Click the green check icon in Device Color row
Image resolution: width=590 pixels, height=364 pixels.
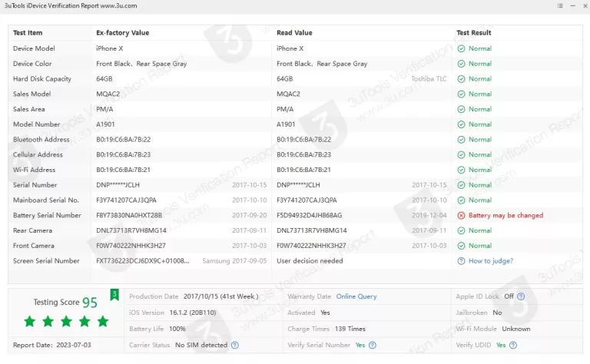point(461,64)
